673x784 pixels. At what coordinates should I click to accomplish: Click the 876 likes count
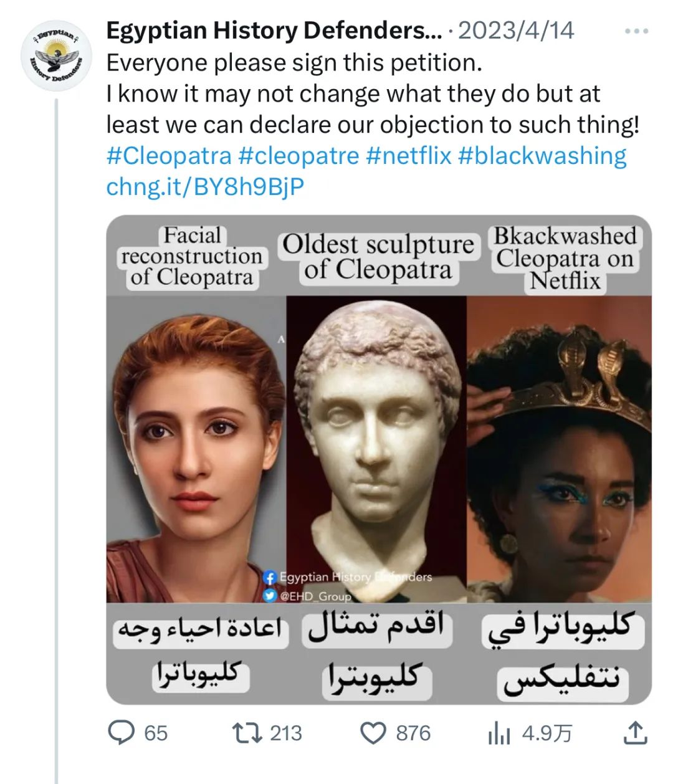[413, 734]
